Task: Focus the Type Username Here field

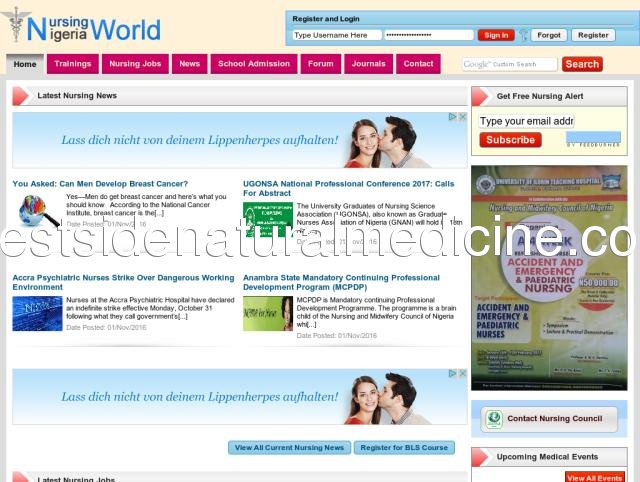Action: [337, 35]
